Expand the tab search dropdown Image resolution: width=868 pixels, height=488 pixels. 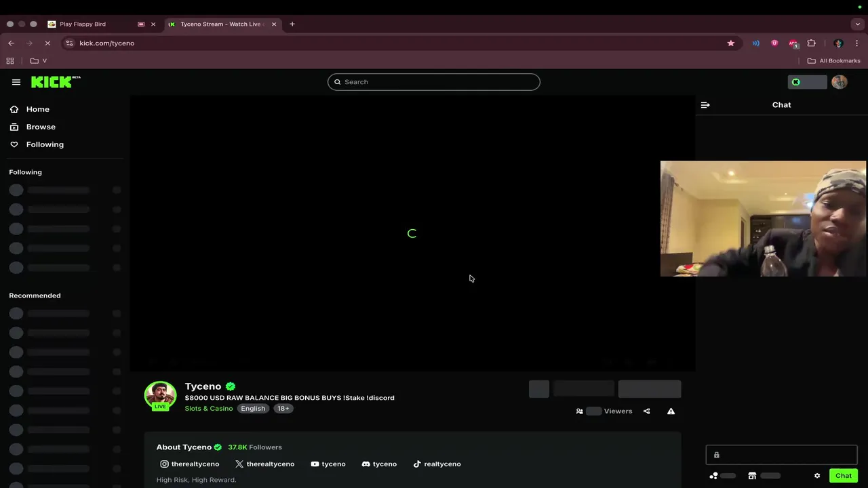pyautogui.click(x=858, y=24)
